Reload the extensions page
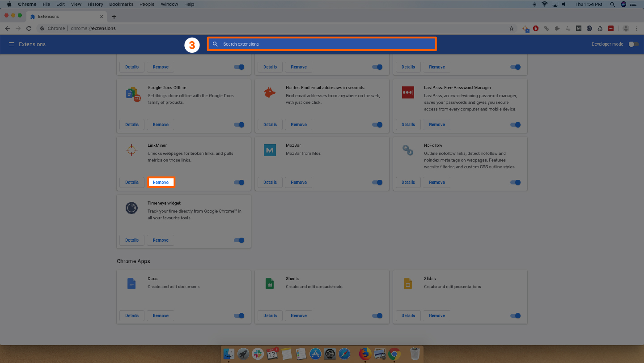The width and height of the screenshot is (644, 363). (x=29, y=28)
